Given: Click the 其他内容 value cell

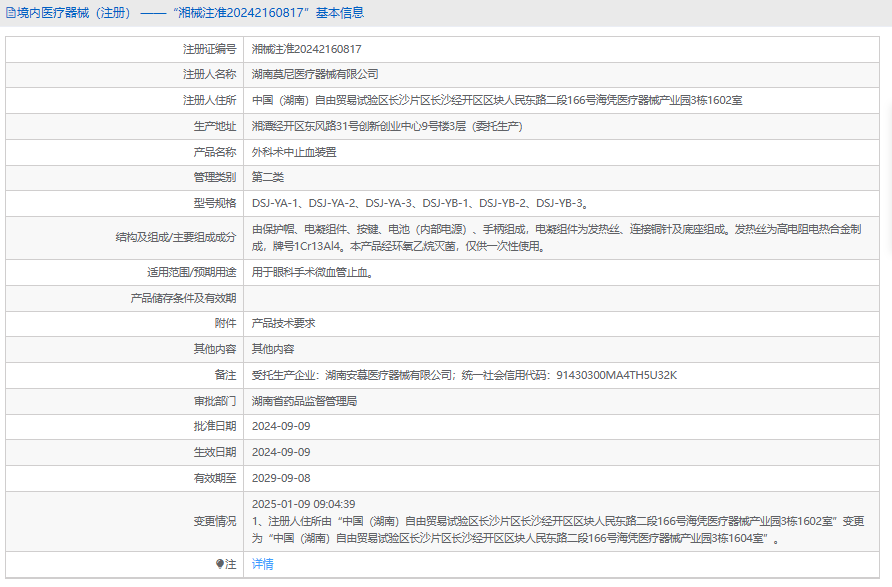Looking at the screenshot, I should [x=273, y=349].
